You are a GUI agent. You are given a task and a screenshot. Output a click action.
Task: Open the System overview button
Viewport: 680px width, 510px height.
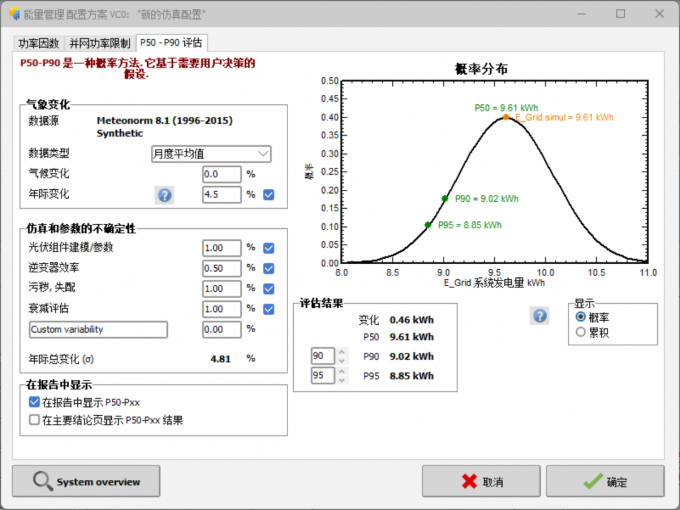86,481
